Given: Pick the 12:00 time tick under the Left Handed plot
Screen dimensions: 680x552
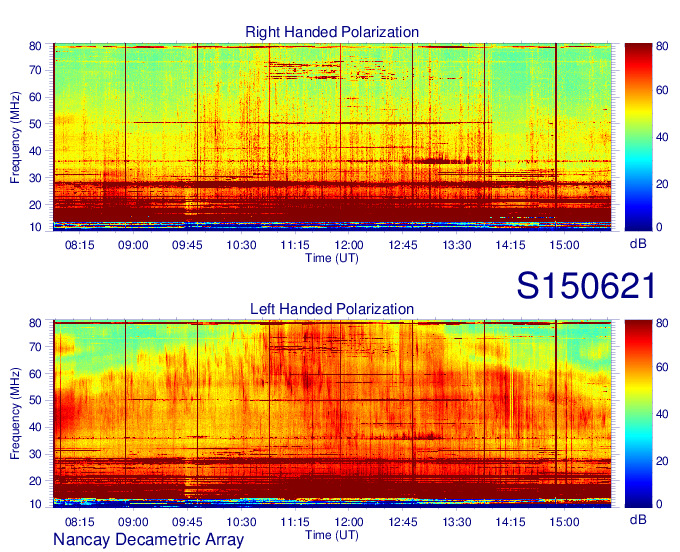Looking at the screenshot, I should click(x=349, y=522).
